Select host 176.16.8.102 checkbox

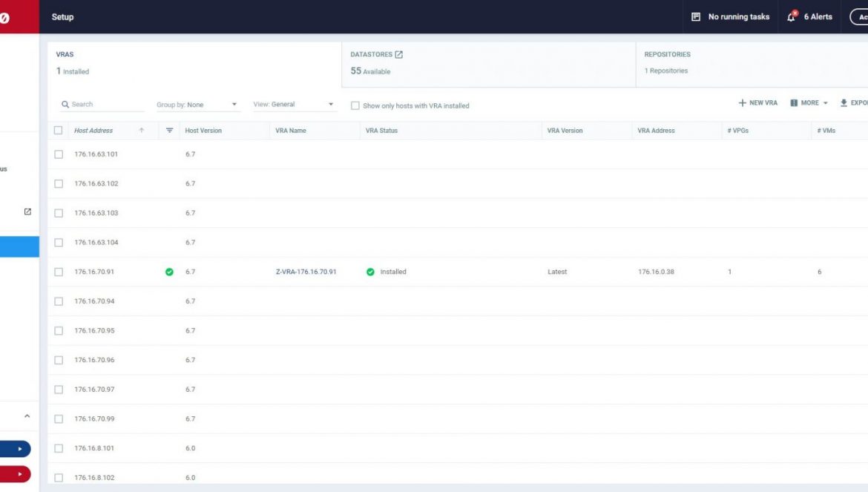click(59, 478)
